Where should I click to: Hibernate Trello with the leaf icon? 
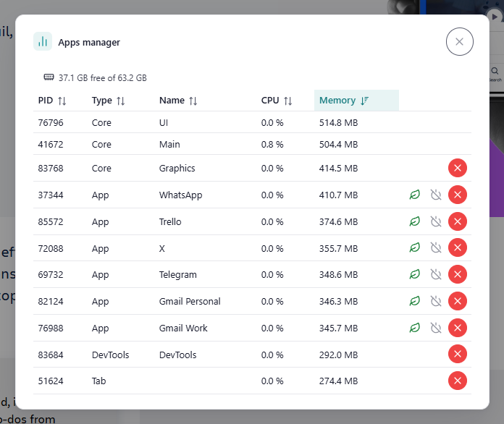(x=415, y=221)
